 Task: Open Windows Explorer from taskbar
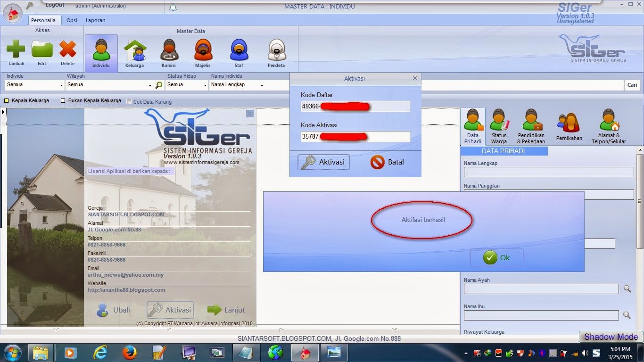[x=41, y=353]
